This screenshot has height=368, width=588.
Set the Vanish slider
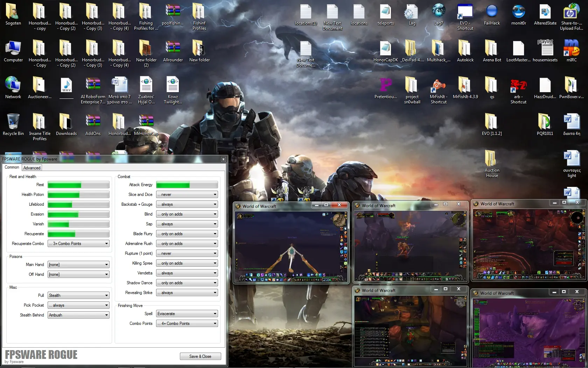[x=78, y=224]
